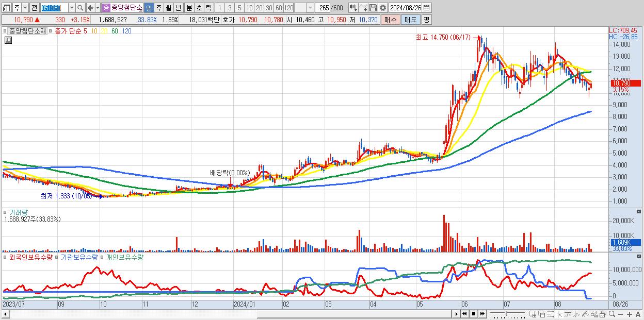This screenshot has width=644, height=320.
Task: Click the crosshair axis tool icon
Action: point(560,314)
